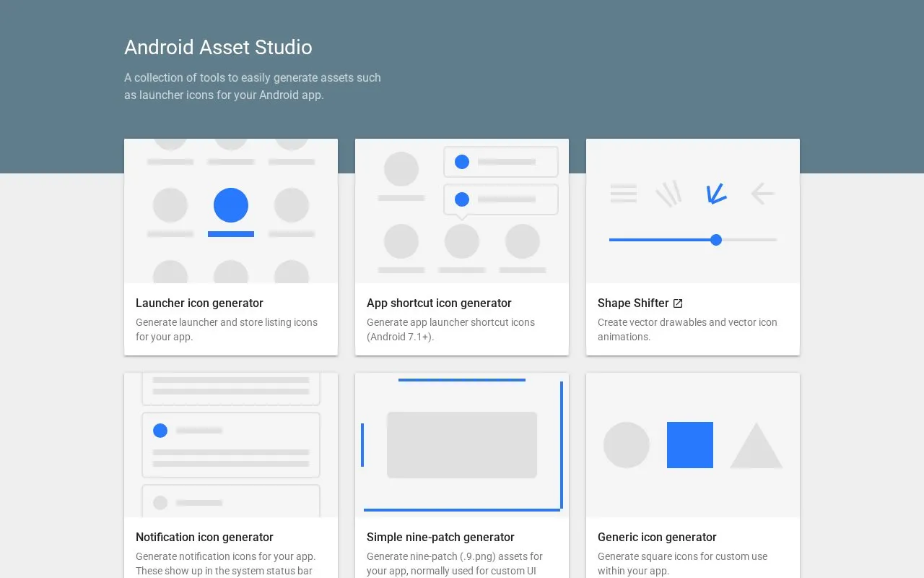Click the Shape Shifter preview image
This screenshot has width=924, height=578.
[693, 211]
